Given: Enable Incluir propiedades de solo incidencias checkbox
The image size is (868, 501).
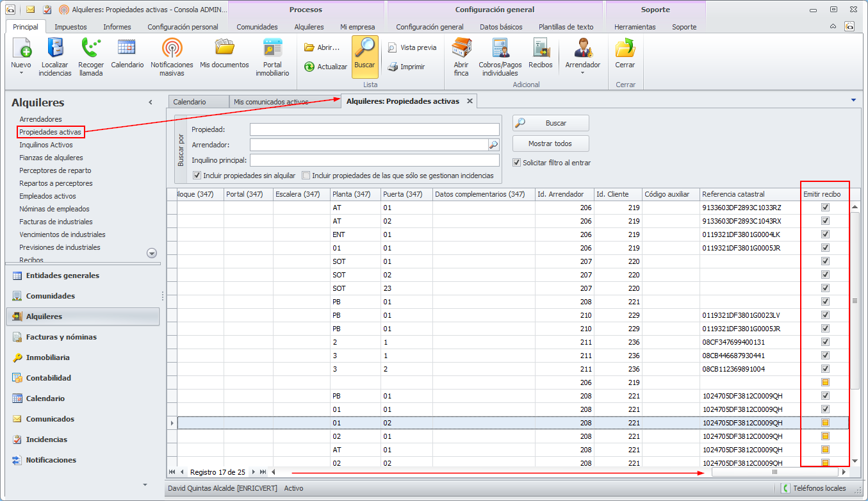Looking at the screenshot, I should point(307,176).
